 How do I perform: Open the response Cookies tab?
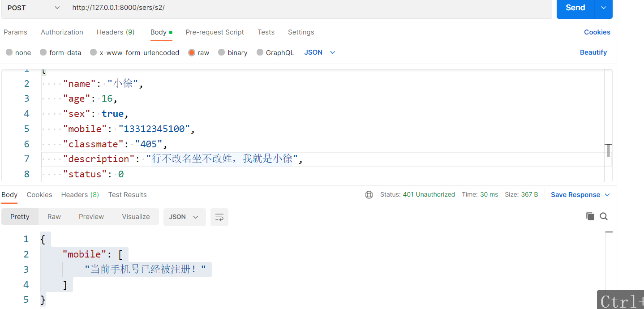coord(39,195)
